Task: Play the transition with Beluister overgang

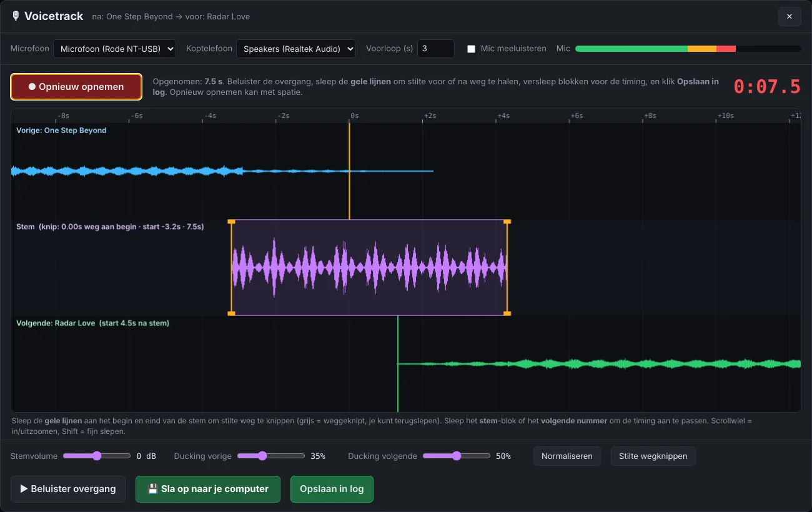Action: point(68,489)
